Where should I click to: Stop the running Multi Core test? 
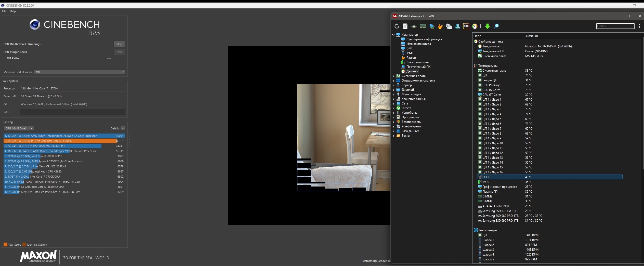pyautogui.click(x=119, y=44)
